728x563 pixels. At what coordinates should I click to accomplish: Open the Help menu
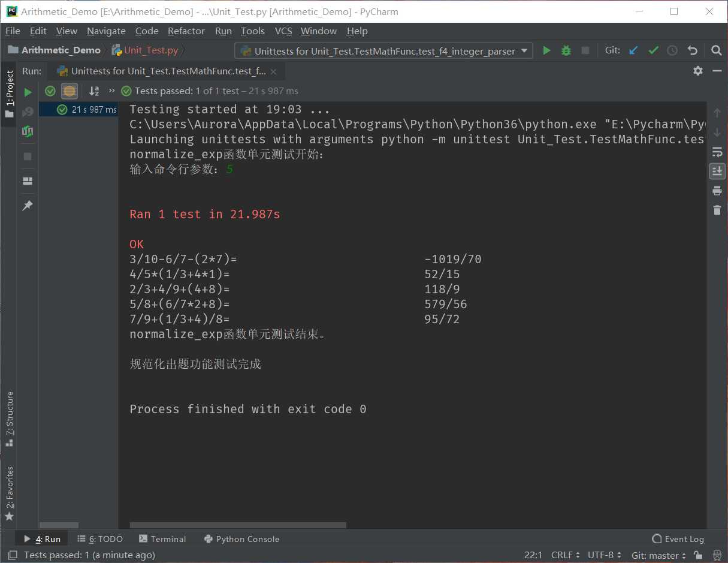[x=357, y=31]
